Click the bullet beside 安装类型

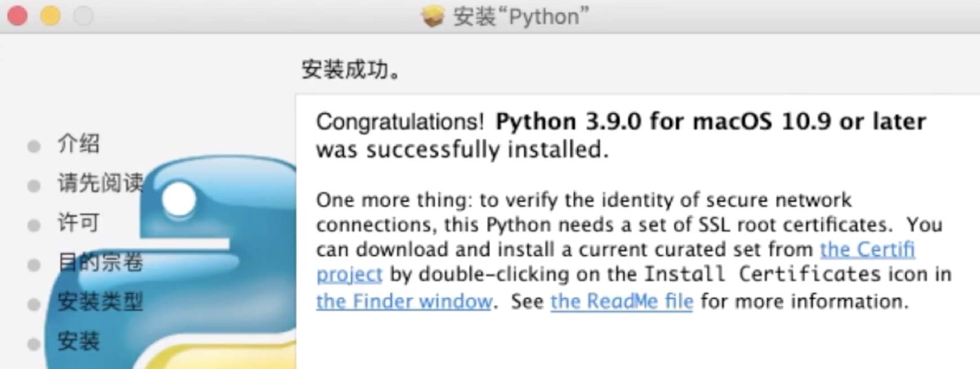click(34, 304)
